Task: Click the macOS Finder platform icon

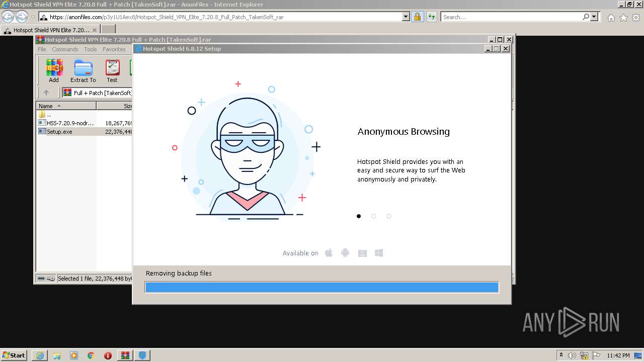Action: (362, 253)
